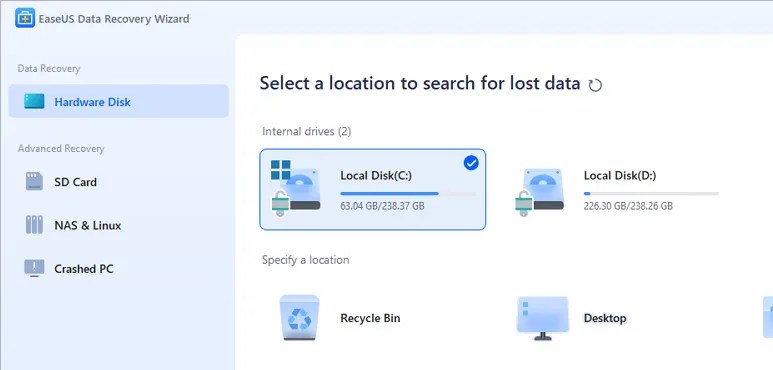
Task: Click the Desktop monitor icon
Action: 542,318
